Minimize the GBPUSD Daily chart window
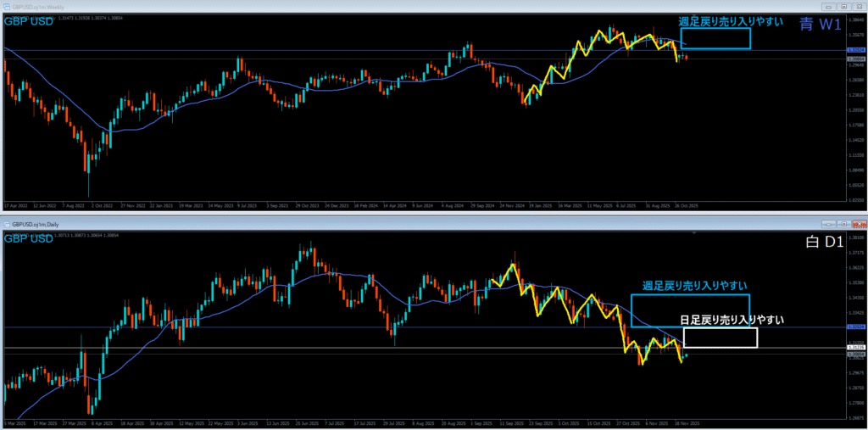The image size is (868, 430). click(828, 223)
